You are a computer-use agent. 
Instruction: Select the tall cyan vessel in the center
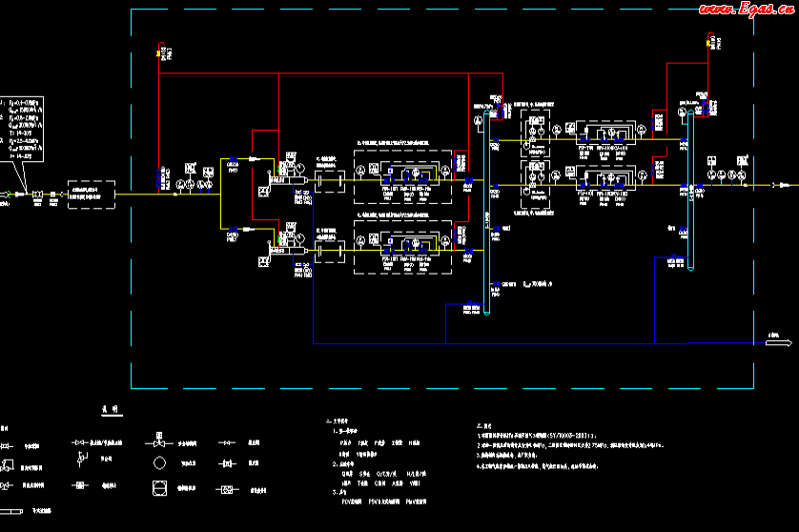click(487, 200)
